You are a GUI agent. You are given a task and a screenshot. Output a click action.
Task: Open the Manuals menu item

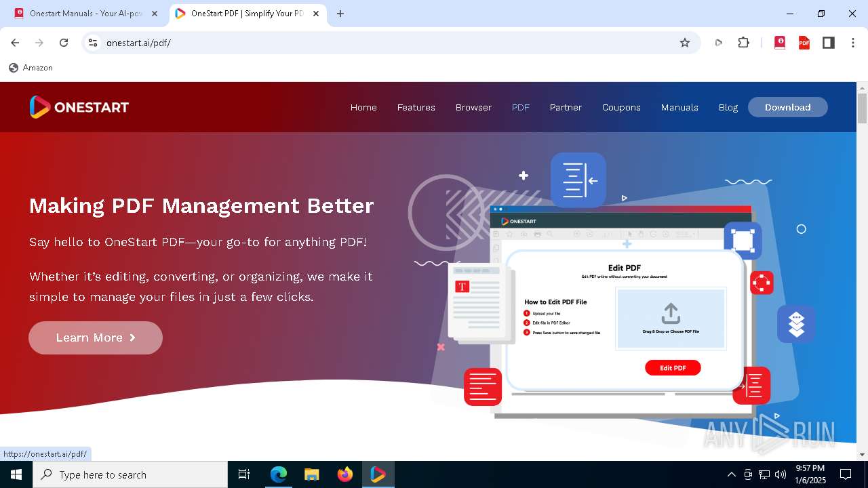[679, 107]
